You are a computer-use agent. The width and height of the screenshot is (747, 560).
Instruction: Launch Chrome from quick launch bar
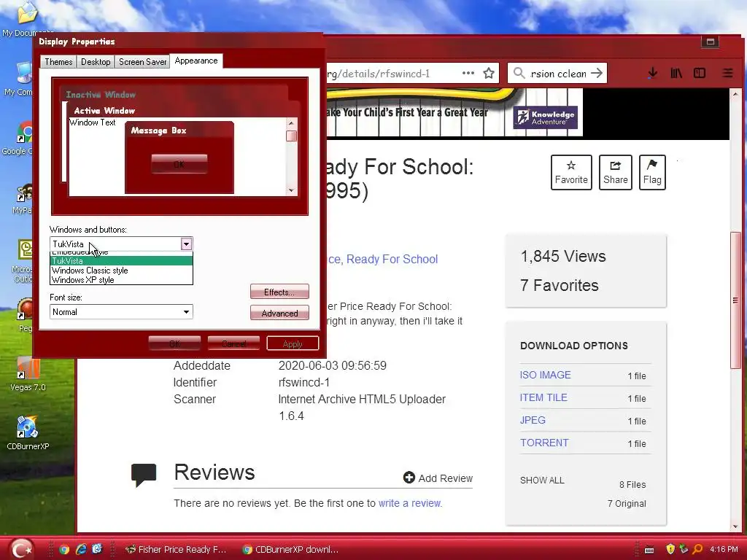64,550
